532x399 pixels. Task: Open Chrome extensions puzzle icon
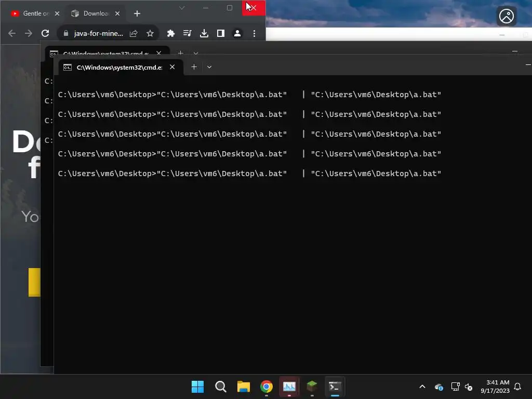[x=170, y=33]
